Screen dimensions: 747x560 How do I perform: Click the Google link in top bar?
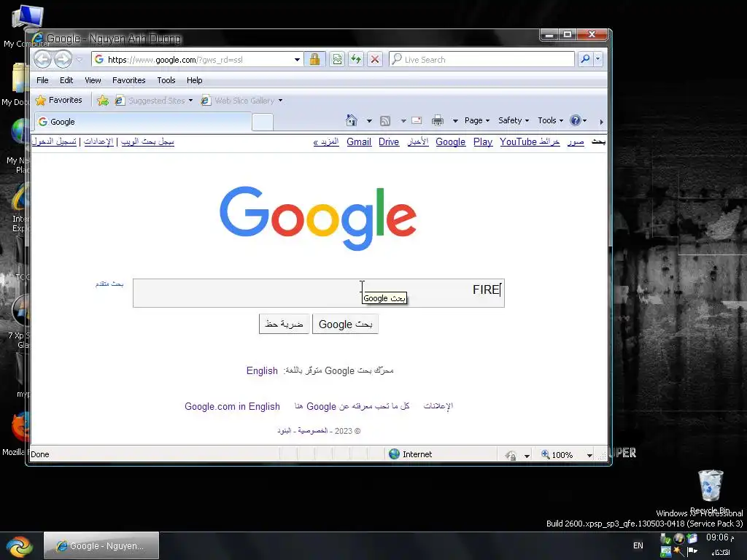point(450,142)
